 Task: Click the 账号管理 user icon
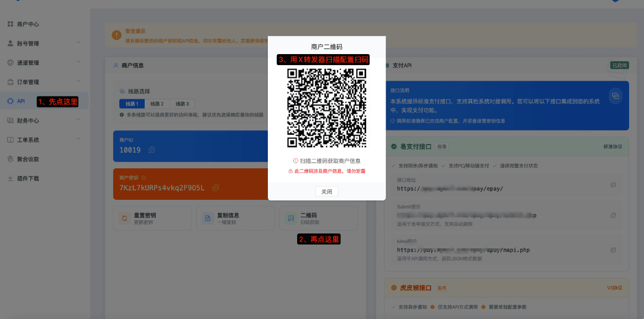click(10, 43)
